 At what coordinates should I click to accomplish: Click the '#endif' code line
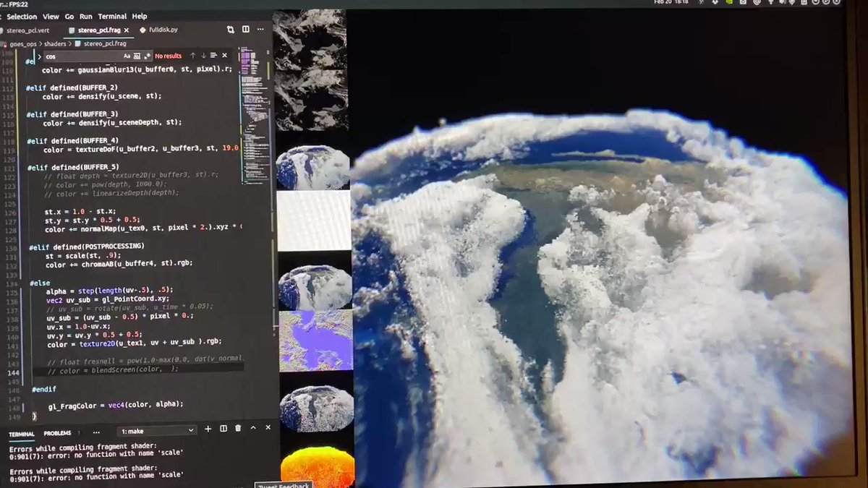tap(44, 390)
